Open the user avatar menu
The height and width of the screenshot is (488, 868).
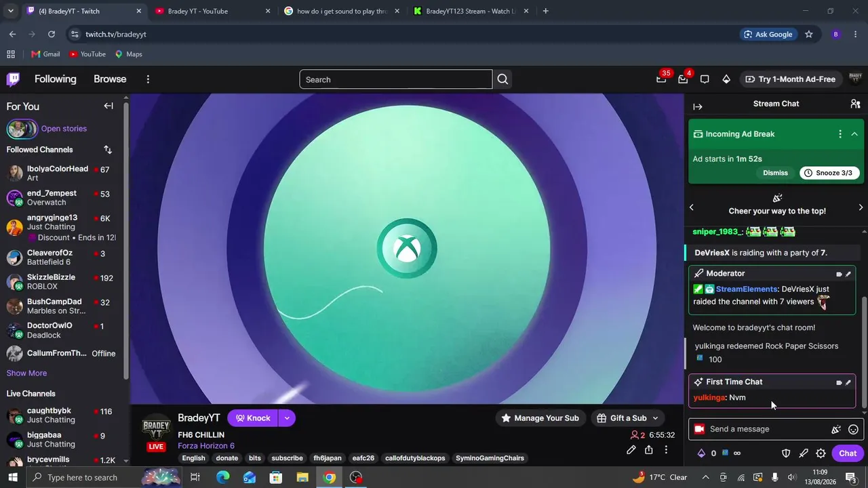[855, 79]
